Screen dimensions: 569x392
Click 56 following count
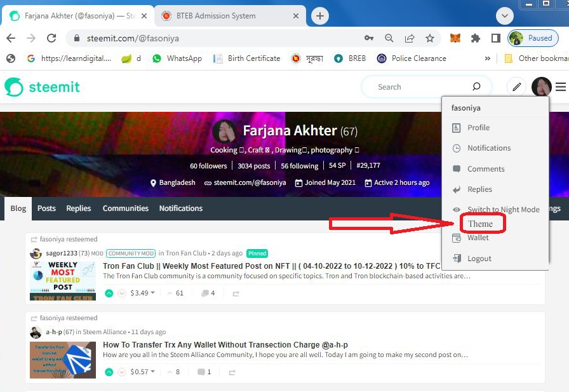pyautogui.click(x=299, y=166)
